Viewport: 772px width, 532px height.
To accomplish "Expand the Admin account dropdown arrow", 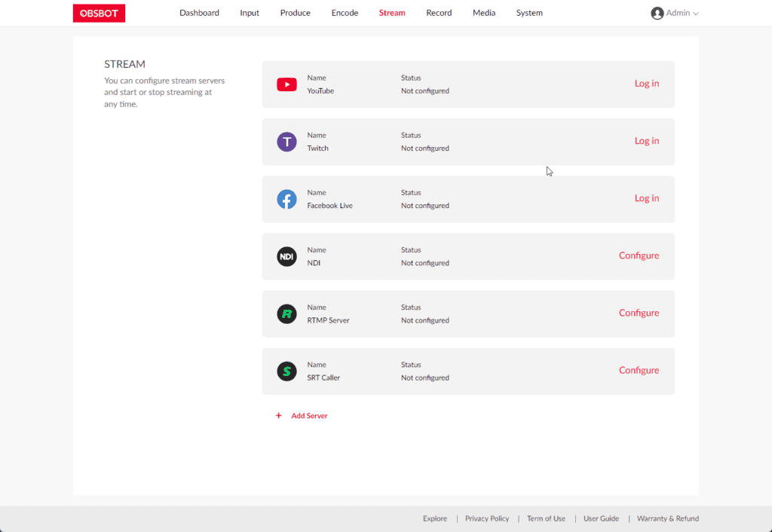I will pos(696,14).
